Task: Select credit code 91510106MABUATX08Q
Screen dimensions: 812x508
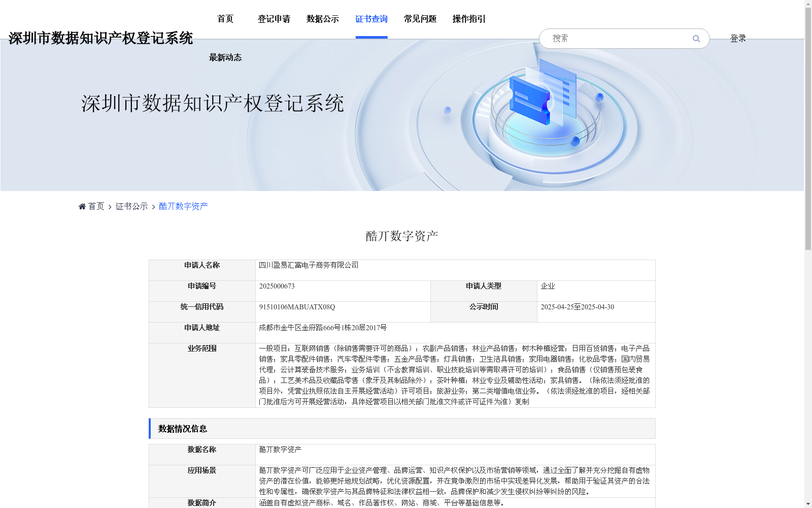Action: click(297, 307)
